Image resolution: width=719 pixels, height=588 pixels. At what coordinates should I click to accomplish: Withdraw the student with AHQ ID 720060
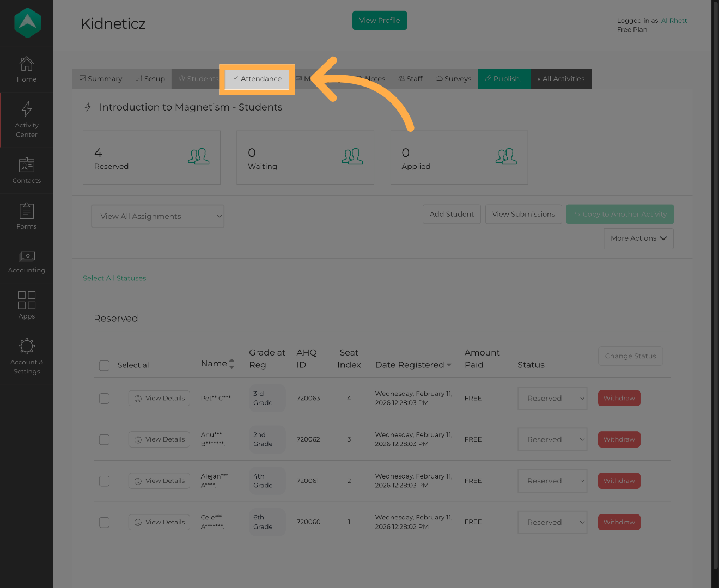(619, 522)
